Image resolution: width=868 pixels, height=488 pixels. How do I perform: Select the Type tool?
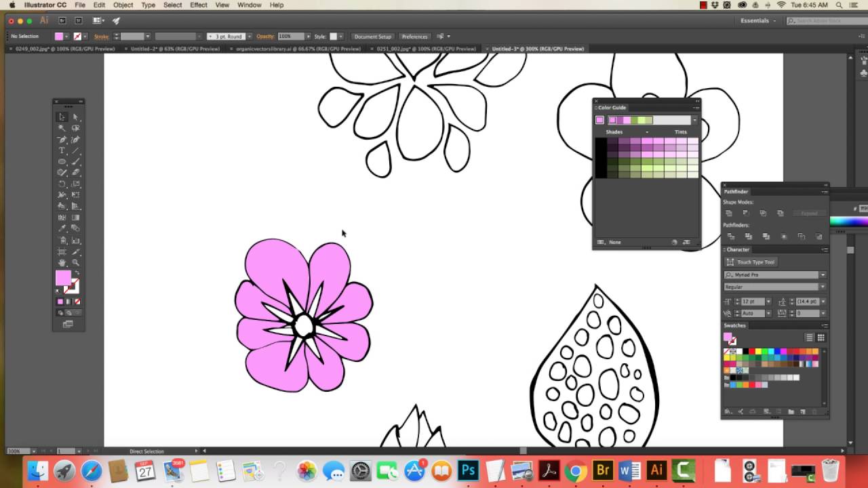tap(62, 150)
